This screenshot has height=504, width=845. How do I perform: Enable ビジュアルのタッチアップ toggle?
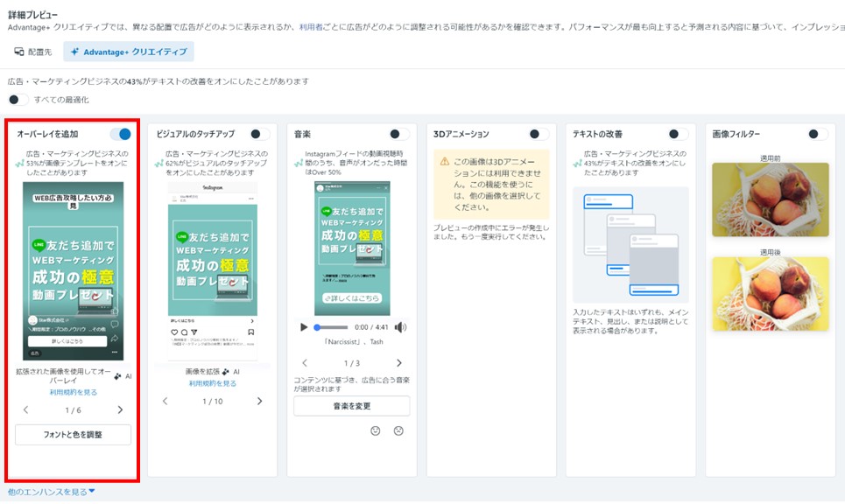click(260, 134)
